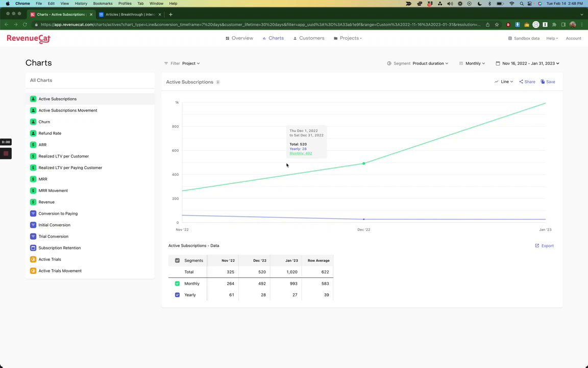Click the MRR dollar icon
Viewport: 588px width, 368px height.
pos(33,179)
